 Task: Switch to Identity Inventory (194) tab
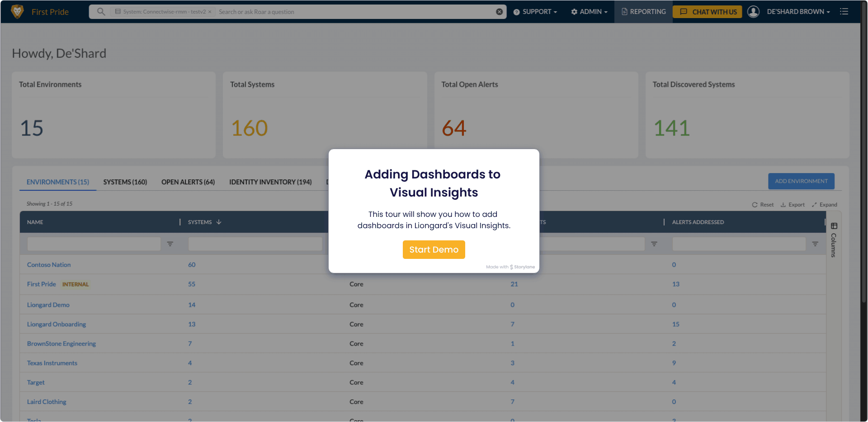click(270, 182)
